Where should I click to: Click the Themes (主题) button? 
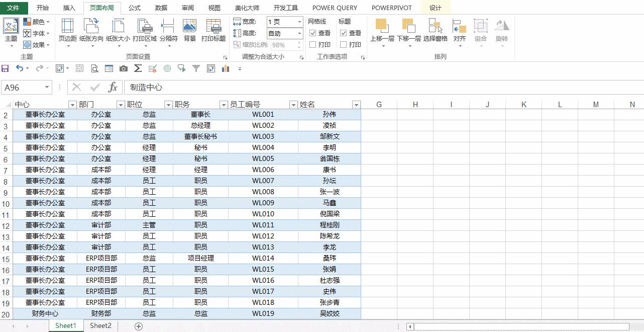11,31
